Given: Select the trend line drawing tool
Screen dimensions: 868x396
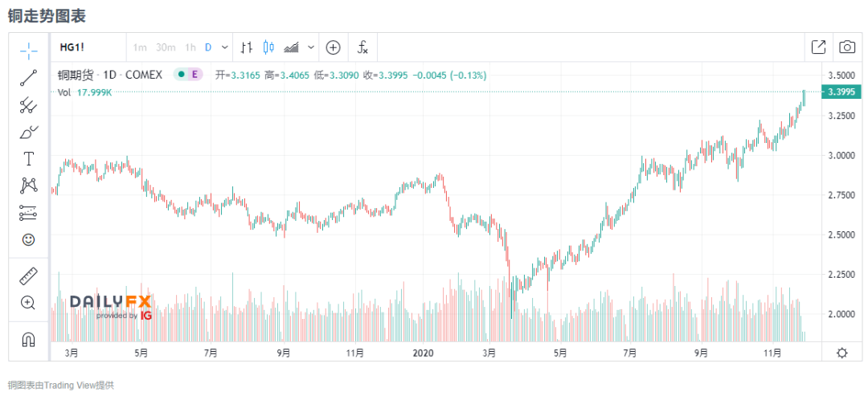Looking at the screenshot, I should pos(29,78).
